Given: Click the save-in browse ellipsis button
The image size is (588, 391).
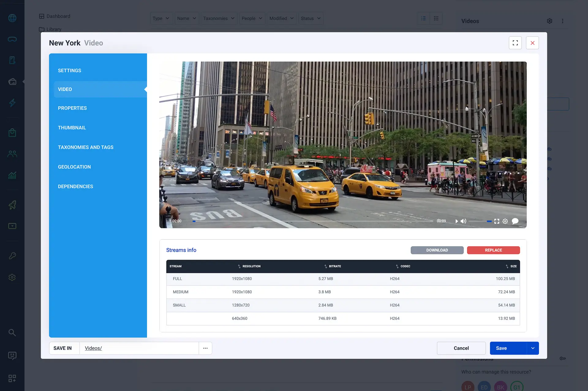Looking at the screenshot, I should click(205, 348).
